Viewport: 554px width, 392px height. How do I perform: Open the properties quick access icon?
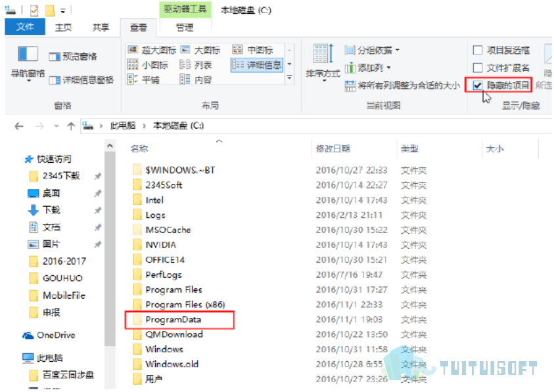pos(34,11)
